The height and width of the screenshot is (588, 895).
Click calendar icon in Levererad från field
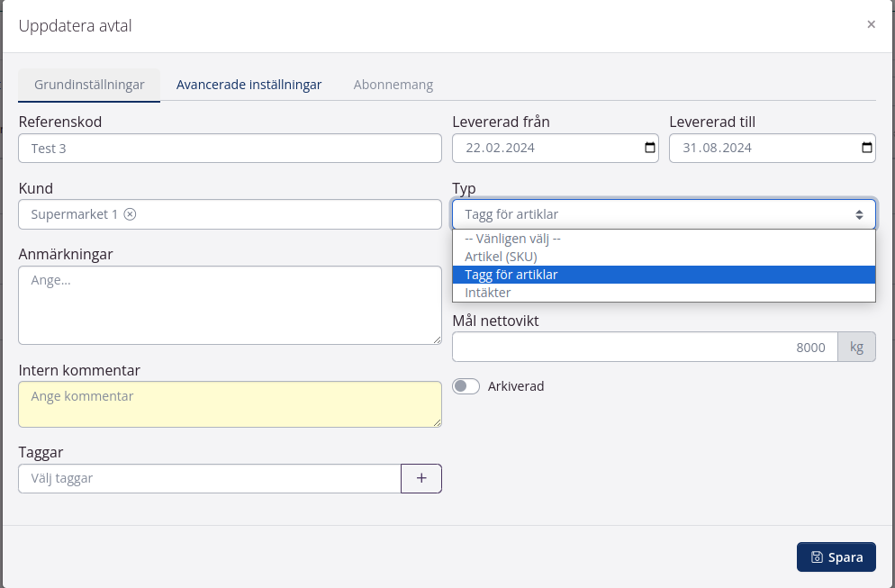click(650, 149)
